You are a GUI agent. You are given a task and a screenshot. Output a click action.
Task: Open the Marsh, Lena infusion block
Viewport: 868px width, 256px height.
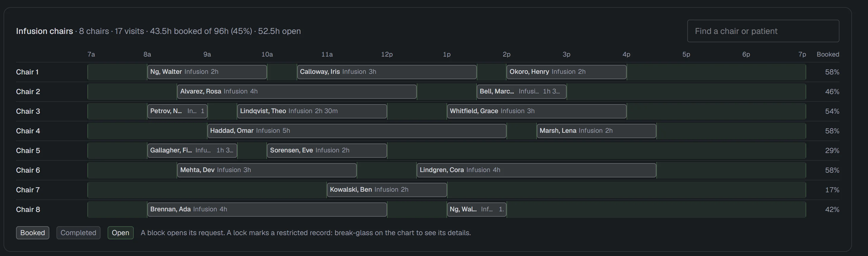596,131
